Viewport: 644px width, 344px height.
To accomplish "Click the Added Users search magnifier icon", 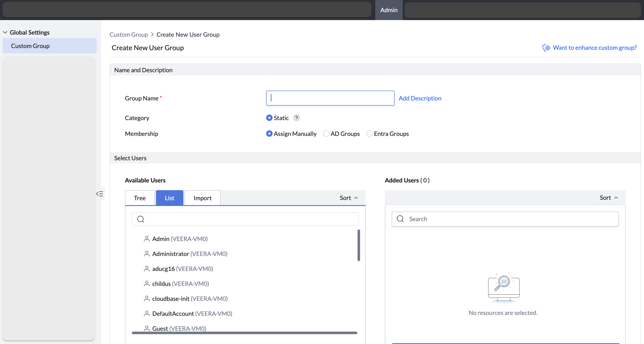I will [x=400, y=219].
